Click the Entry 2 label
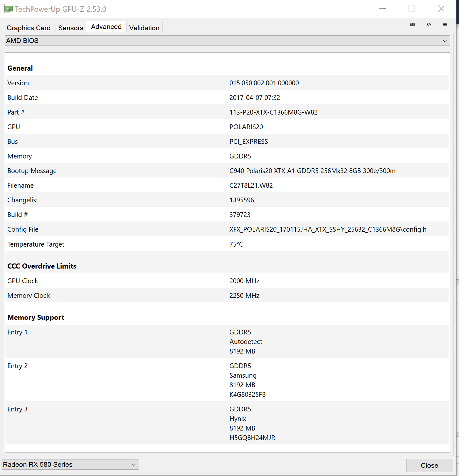Image resolution: width=459 pixels, height=476 pixels. click(x=18, y=366)
